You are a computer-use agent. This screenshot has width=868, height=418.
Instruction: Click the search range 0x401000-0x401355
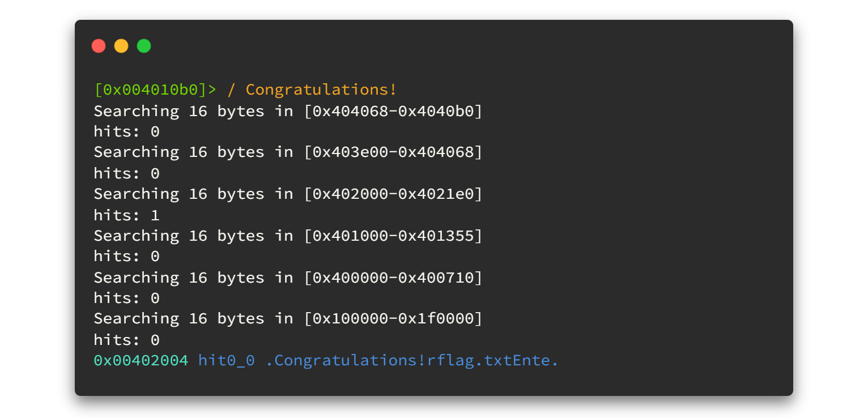pos(393,236)
